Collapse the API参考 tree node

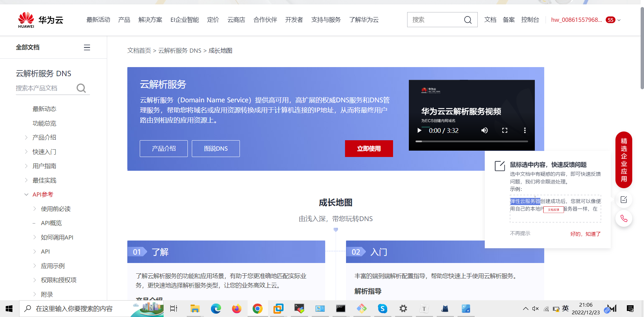(x=26, y=194)
